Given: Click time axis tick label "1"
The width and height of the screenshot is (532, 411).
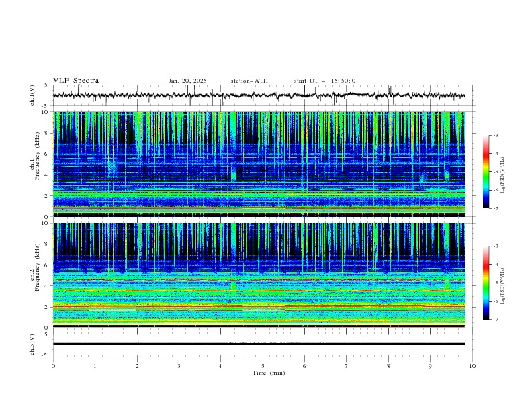Looking at the screenshot, I should tap(95, 366).
